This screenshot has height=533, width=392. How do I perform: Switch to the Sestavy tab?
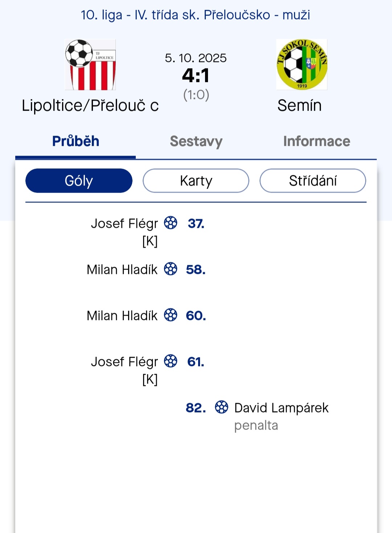(196, 141)
